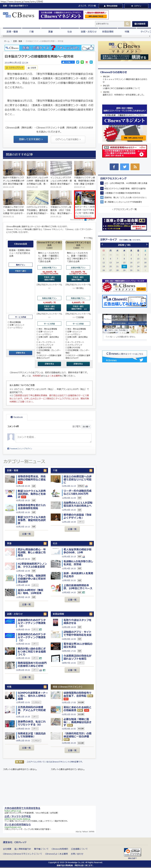
Task: Open the CBnews購読する banner in sidebar
Action: [x=124, y=51]
